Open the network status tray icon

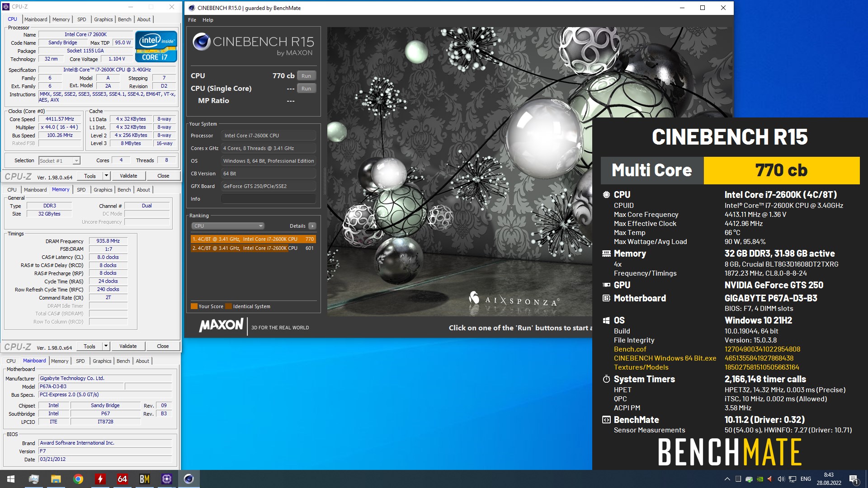[792, 479]
